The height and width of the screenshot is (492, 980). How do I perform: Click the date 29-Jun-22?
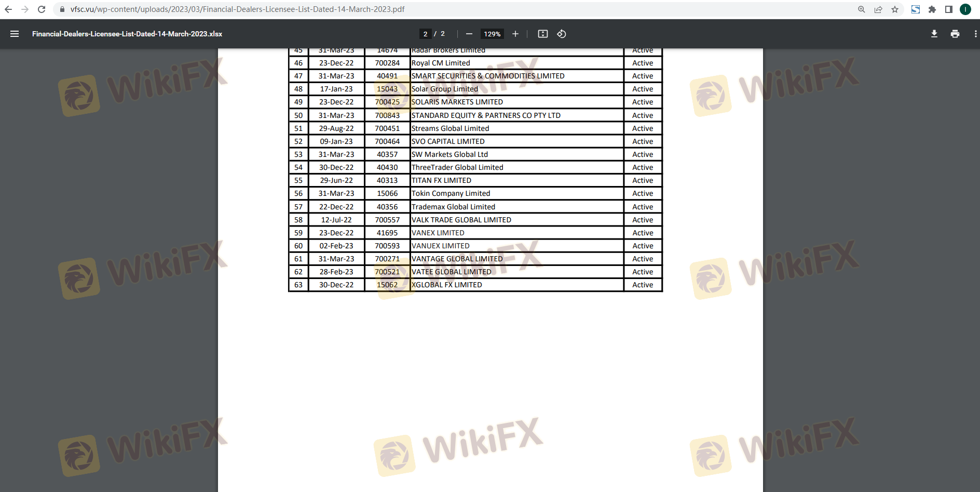point(336,180)
